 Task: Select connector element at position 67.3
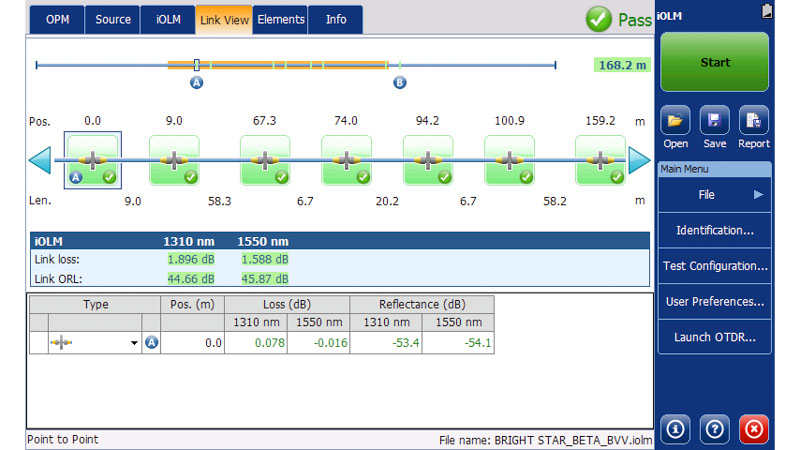[265, 160]
